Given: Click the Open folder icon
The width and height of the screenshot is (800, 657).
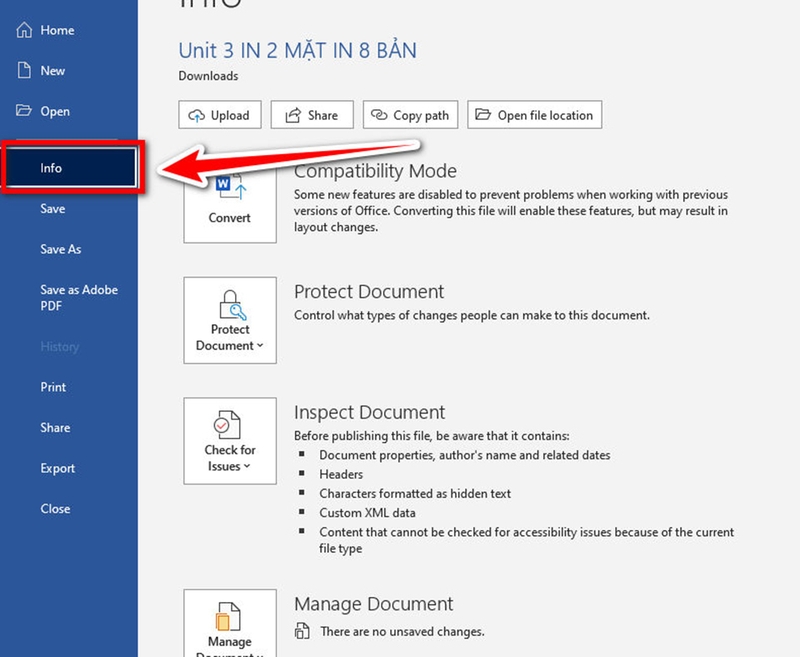Looking at the screenshot, I should point(24,111).
